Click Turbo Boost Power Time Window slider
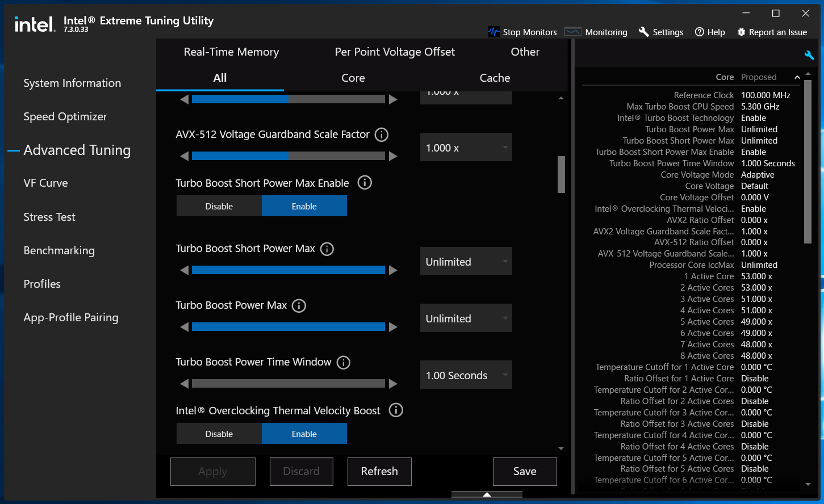 [x=288, y=384]
